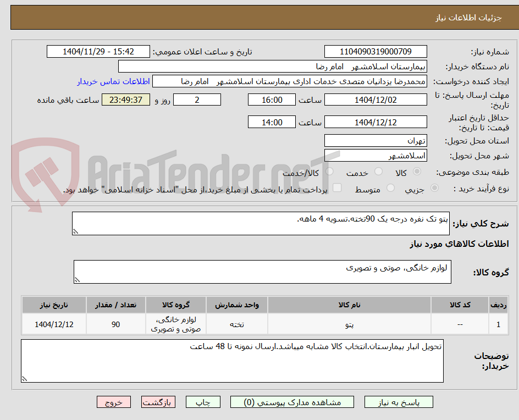Screen dimensions: 519x420
Task: Click the quantity cell 90
Action: (116, 324)
